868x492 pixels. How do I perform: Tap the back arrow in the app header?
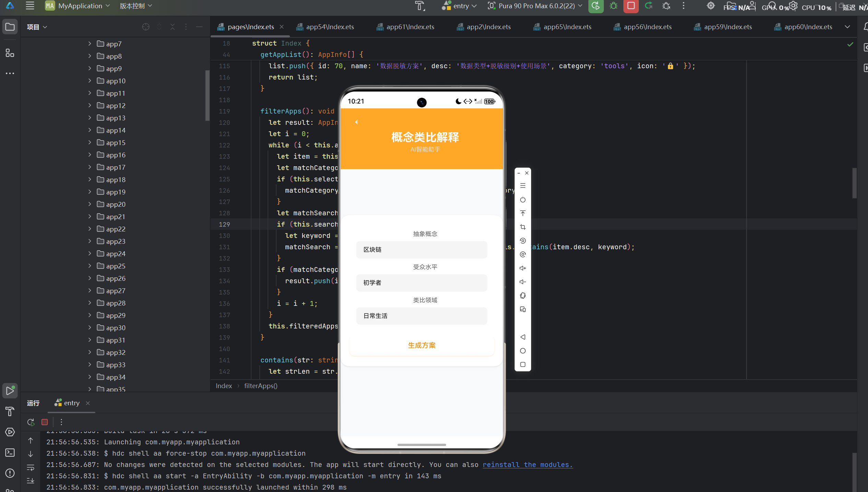(357, 122)
